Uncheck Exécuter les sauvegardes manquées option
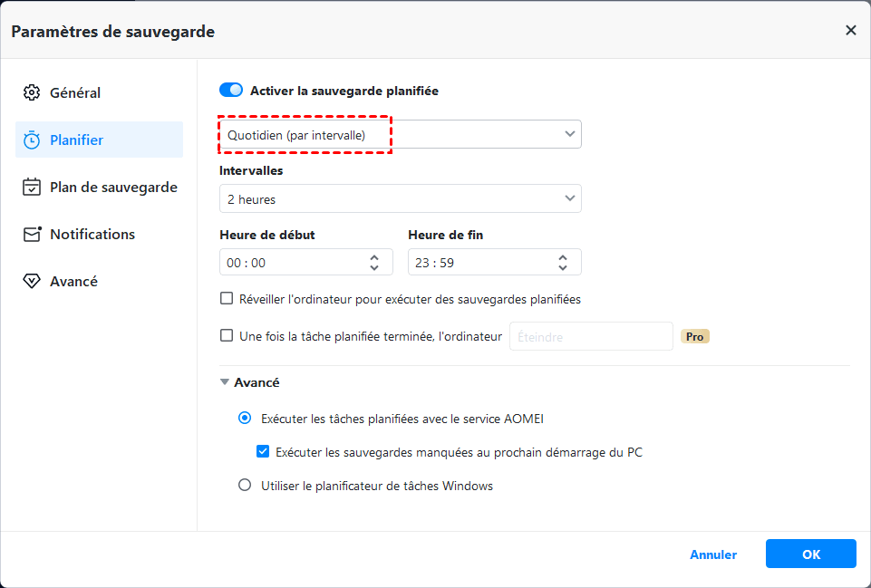Image resolution: width=871 pixels, height=588 pixels. coord(263,451)
